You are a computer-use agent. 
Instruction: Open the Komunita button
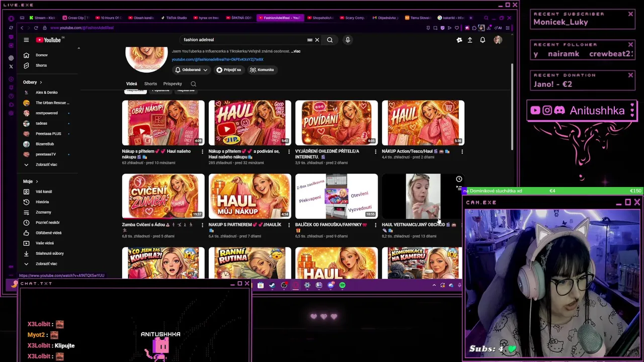tap(262, 70)
